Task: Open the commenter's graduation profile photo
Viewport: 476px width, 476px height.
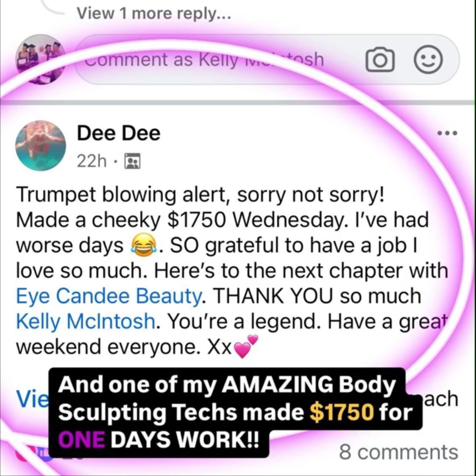Action: pyautogui.click(x=40, y=59)
